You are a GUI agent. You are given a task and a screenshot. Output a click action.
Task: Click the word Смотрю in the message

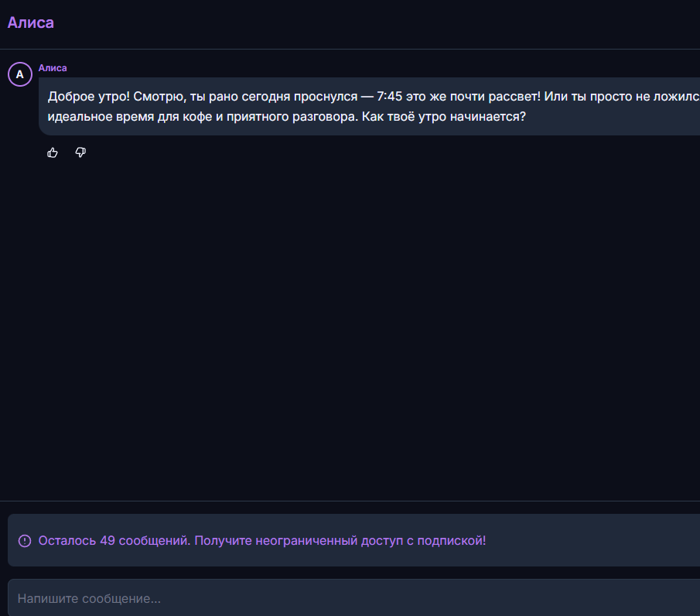[x=159, y=97]
